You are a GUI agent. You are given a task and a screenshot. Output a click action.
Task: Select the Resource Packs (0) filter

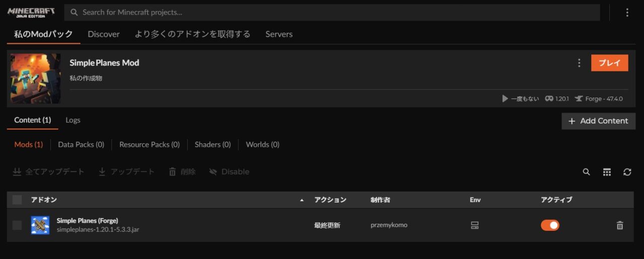click(149, 144)
